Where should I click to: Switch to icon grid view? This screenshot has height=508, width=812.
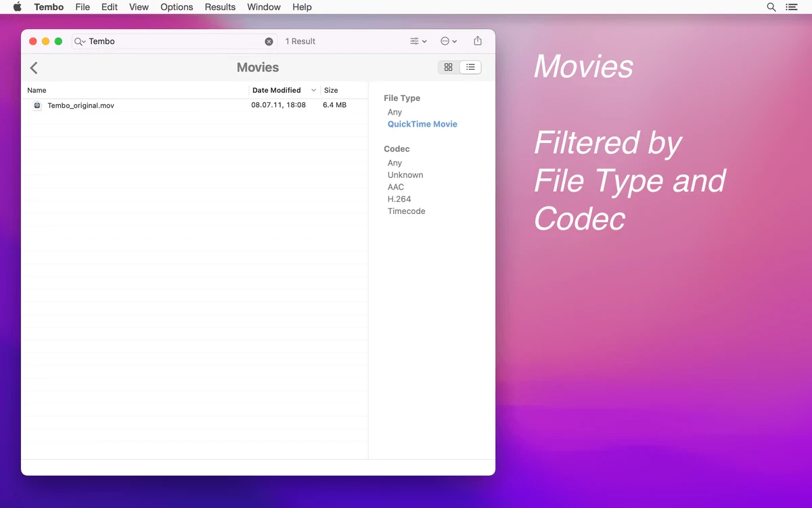[x=448, y=67]
